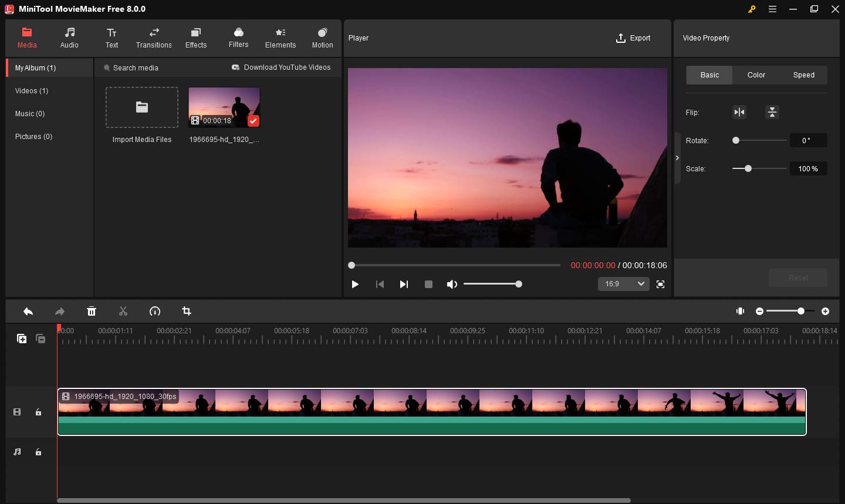Open the Elements tab

pyautogui.click(x=280, y=38)
